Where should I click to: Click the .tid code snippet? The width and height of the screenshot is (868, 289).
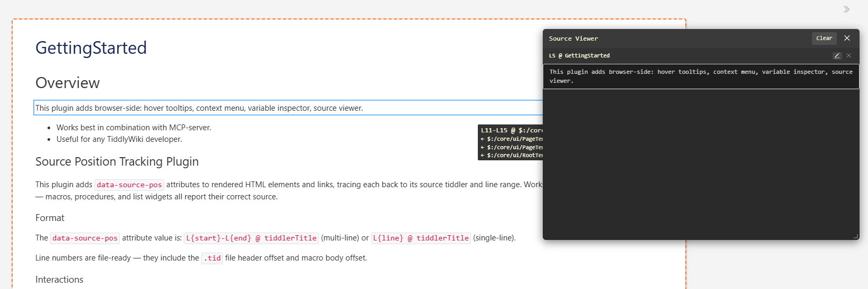click(x=212, y=258)
